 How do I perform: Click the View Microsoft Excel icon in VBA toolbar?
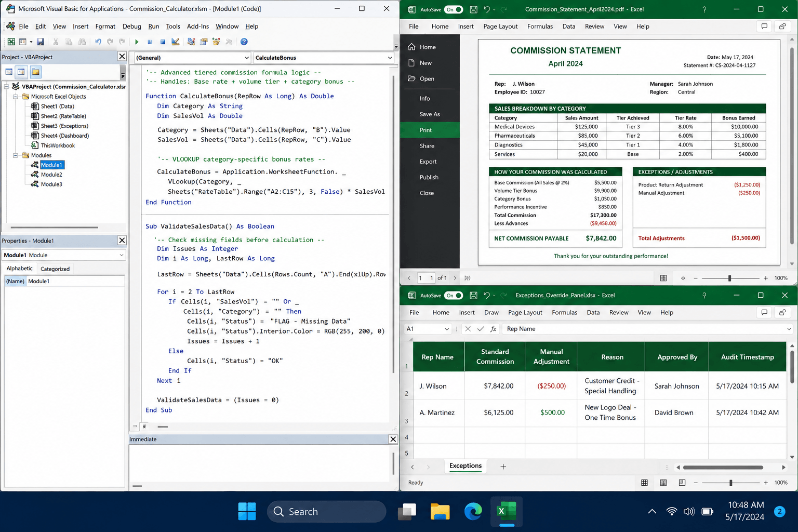pyautogui.click(x=11, y=42)
